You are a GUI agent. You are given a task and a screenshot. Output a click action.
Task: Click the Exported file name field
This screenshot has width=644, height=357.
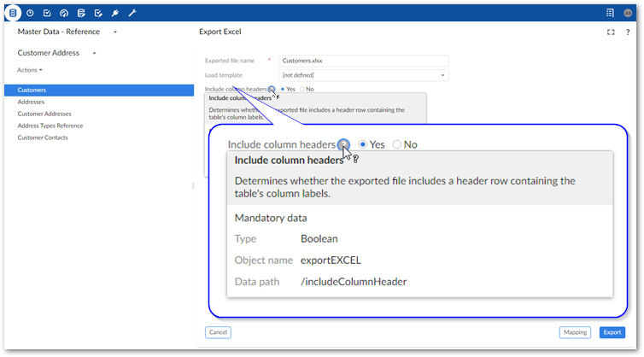(x=364, y=61)
